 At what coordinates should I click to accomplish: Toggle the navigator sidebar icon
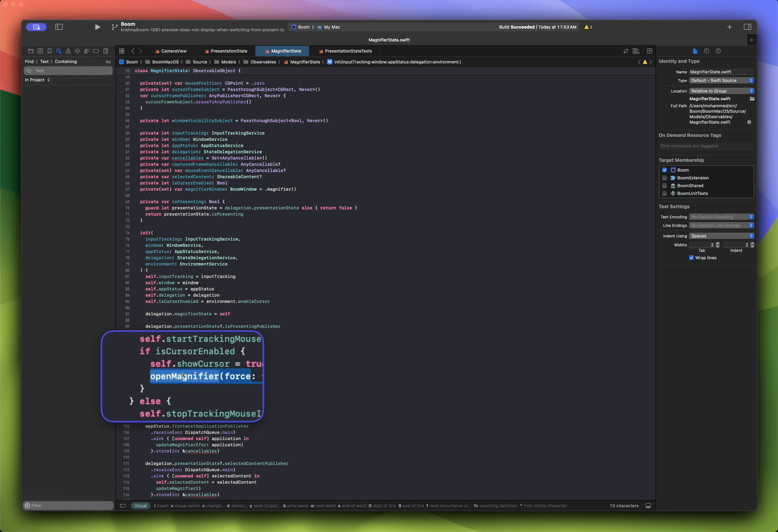(x=59, y=27)
